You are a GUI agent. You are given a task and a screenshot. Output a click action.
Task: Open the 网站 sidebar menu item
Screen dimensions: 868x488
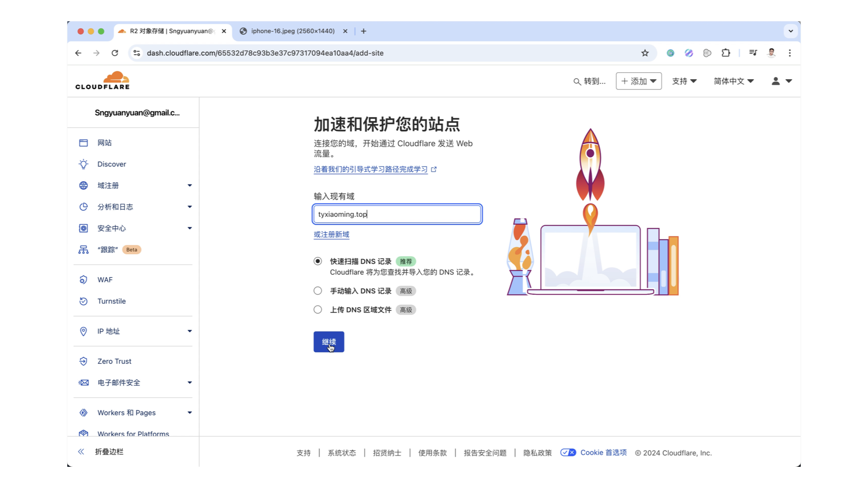(x=104, y=143)
